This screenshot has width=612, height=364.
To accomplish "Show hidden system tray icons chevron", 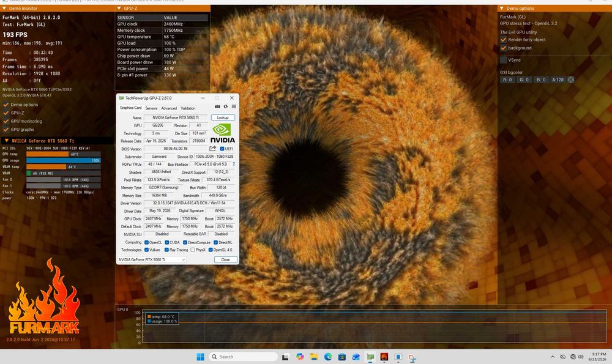I will (x=552, y=357).
